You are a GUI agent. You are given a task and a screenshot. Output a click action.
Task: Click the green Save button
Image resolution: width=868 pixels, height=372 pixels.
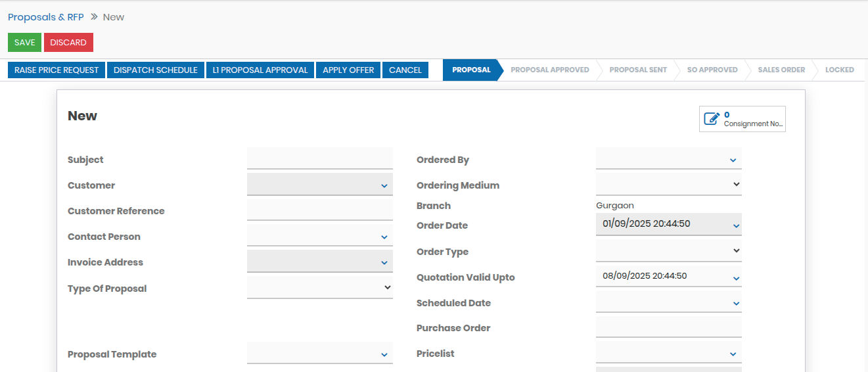[24, 43]
